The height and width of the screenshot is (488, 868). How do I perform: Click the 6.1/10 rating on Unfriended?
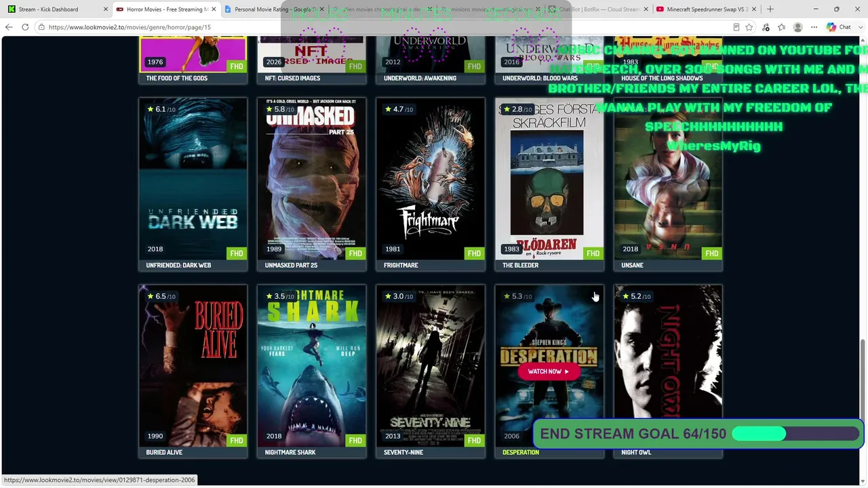161,109
